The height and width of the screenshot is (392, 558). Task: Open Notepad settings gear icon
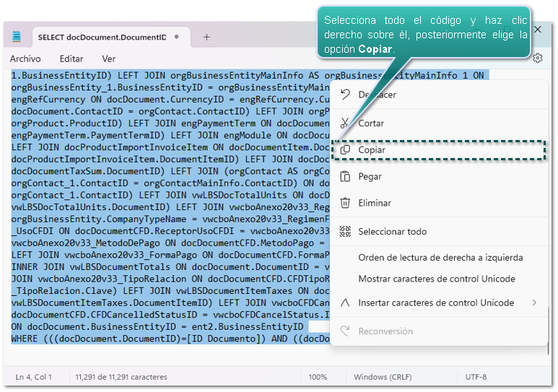coord(537,58)
